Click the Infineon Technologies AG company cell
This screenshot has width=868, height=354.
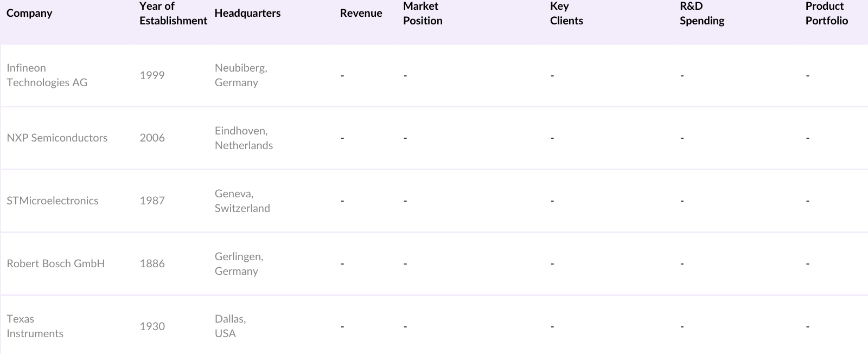click(x=47, y=75)
